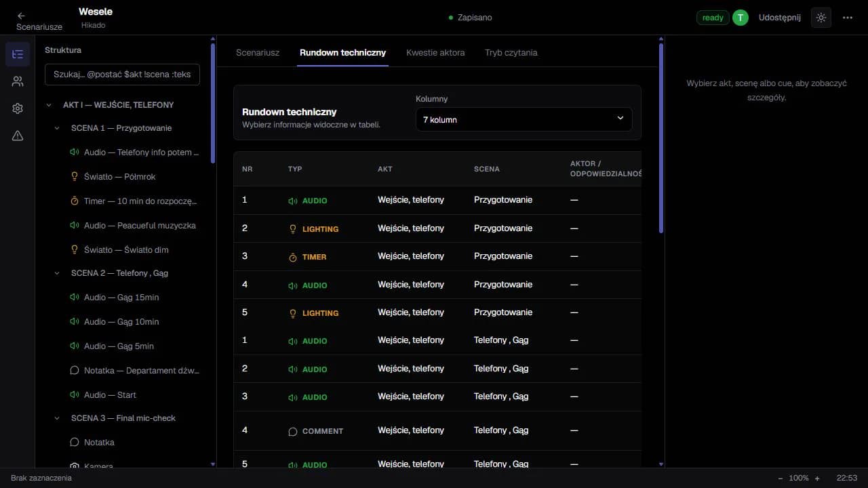Click the Brak zaznaczenia status bar text
Viewport: 868px width, 488px height.
41,478
